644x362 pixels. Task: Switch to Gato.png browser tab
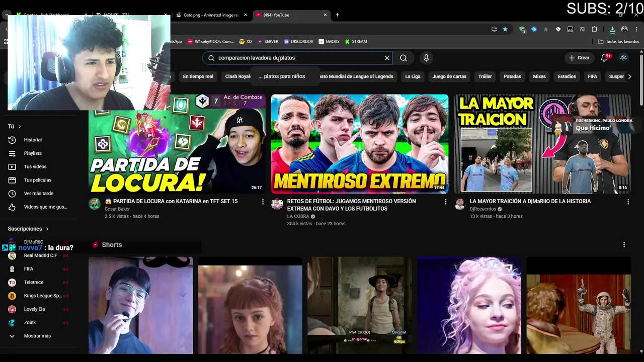coord(210,15)
